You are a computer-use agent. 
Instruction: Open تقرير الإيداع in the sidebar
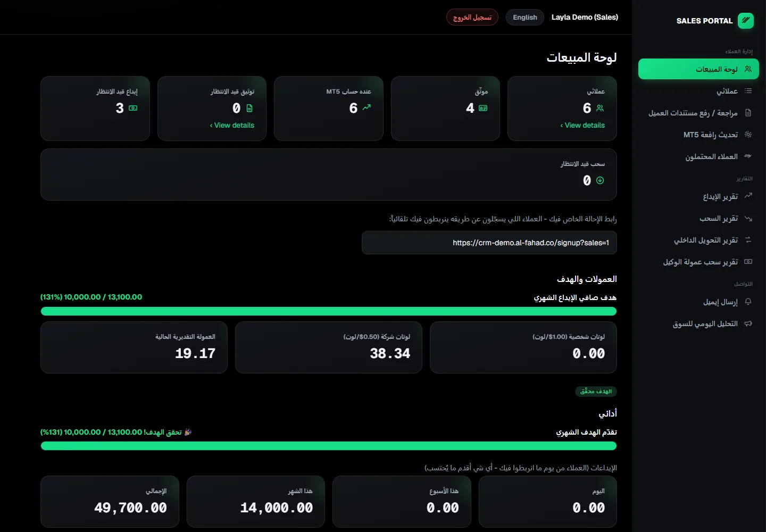[698, 196]
